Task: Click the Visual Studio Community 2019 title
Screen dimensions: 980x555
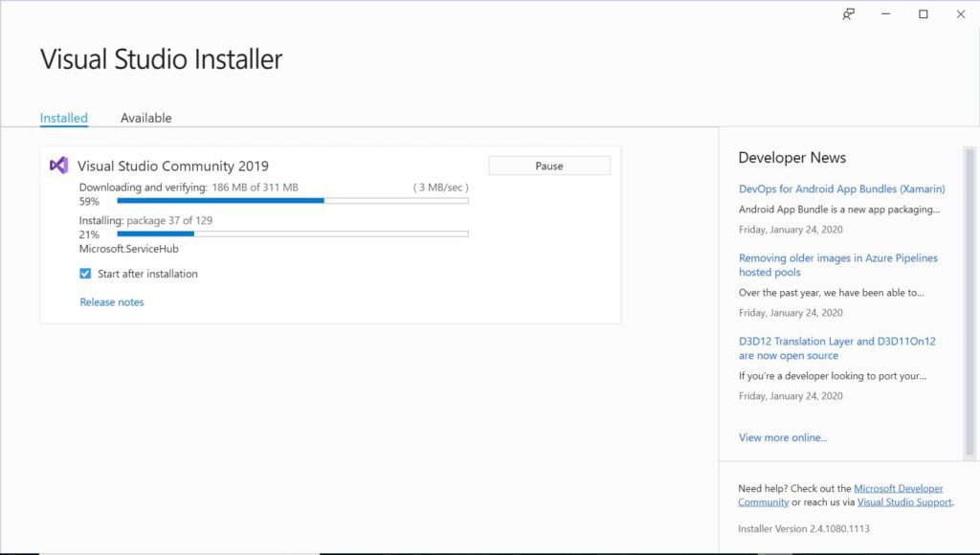Action: 173,166
